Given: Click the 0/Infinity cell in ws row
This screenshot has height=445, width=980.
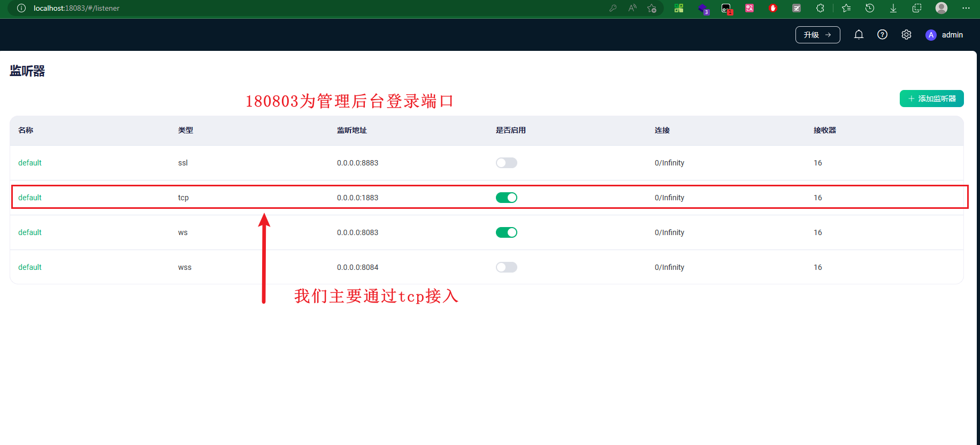Looking at the screenshot, I should (669, 232).
